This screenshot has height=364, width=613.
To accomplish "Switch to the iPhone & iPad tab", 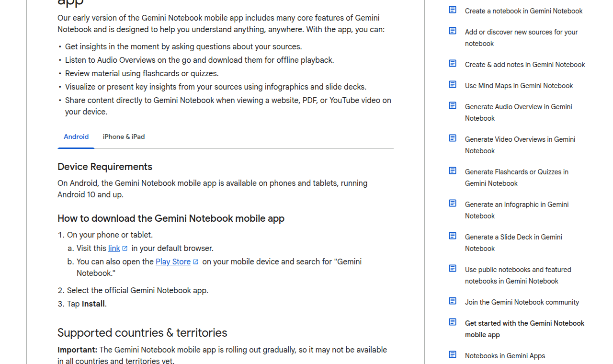I will [124, 137].
